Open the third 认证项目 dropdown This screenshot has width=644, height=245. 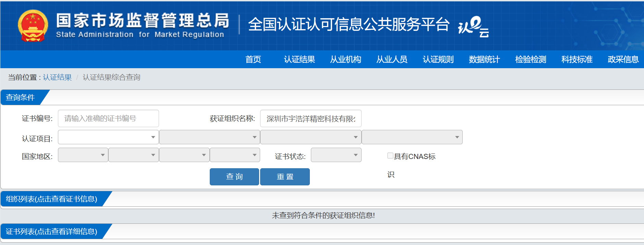[x=311, y=137]
